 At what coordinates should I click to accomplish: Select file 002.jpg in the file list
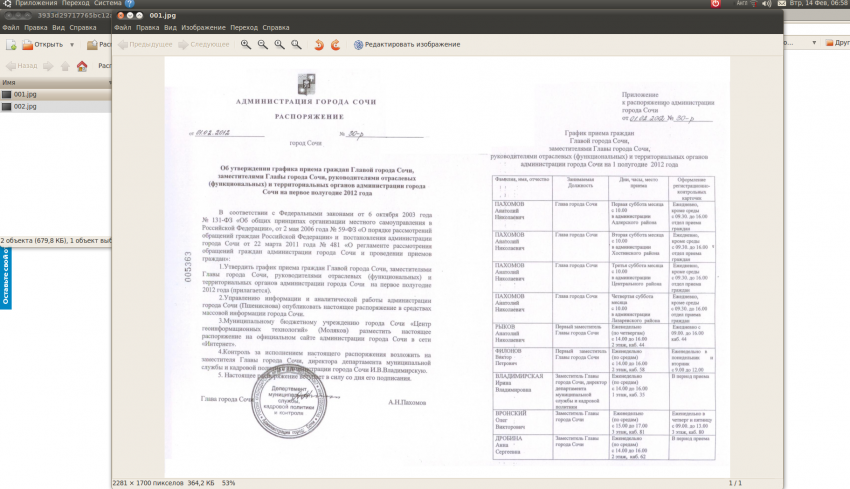tap(25, 106)
